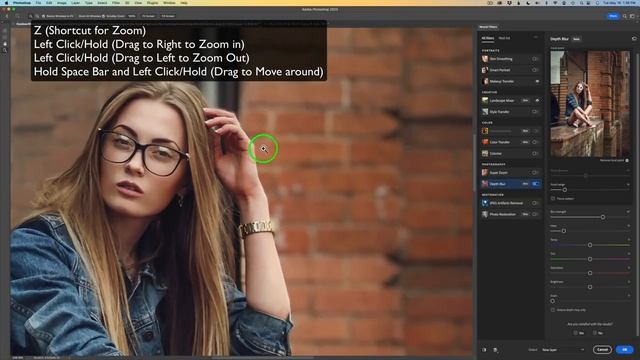Click the Focal range slider handle
Screen dimensions: 640x360
tap(565, 190)
